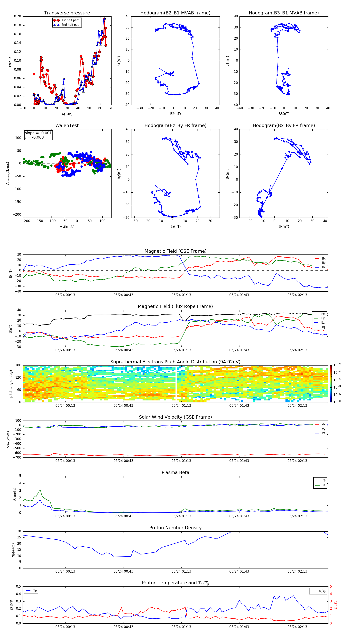Select Bz' in the Flux Rope legend
This screenshot has height=644, width=351.
point(320,323)
